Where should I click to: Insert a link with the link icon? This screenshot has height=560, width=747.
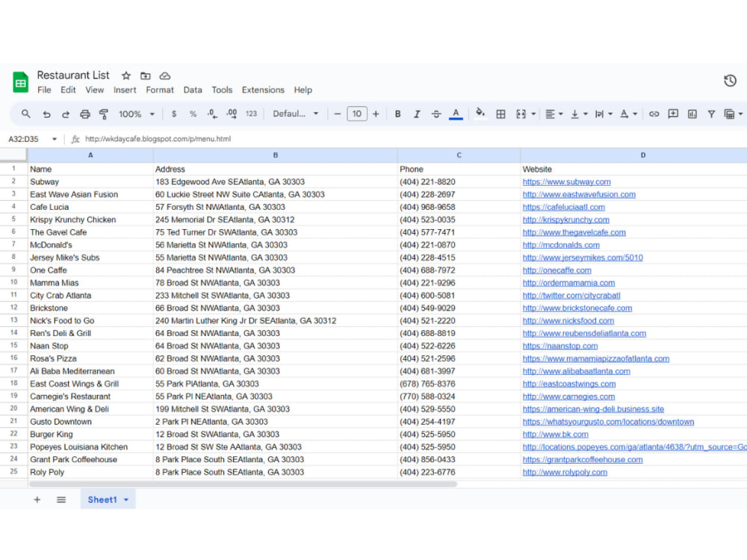click(x=654, y=113)
